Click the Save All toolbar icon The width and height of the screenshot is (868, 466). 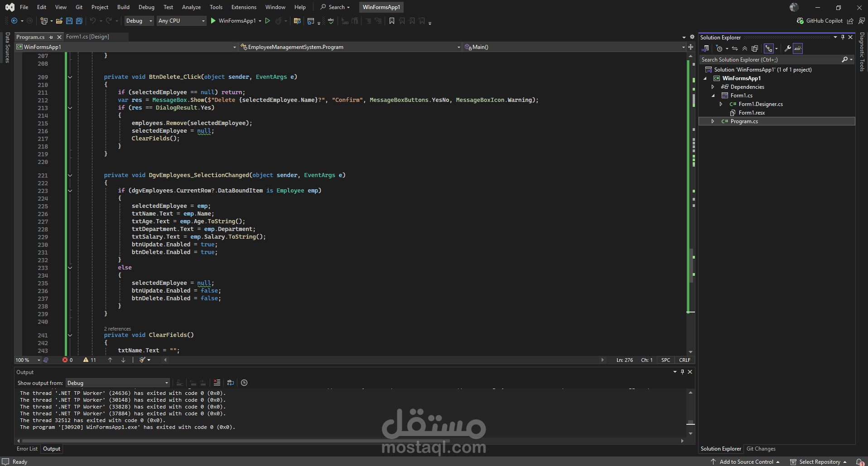click(79, 21)
